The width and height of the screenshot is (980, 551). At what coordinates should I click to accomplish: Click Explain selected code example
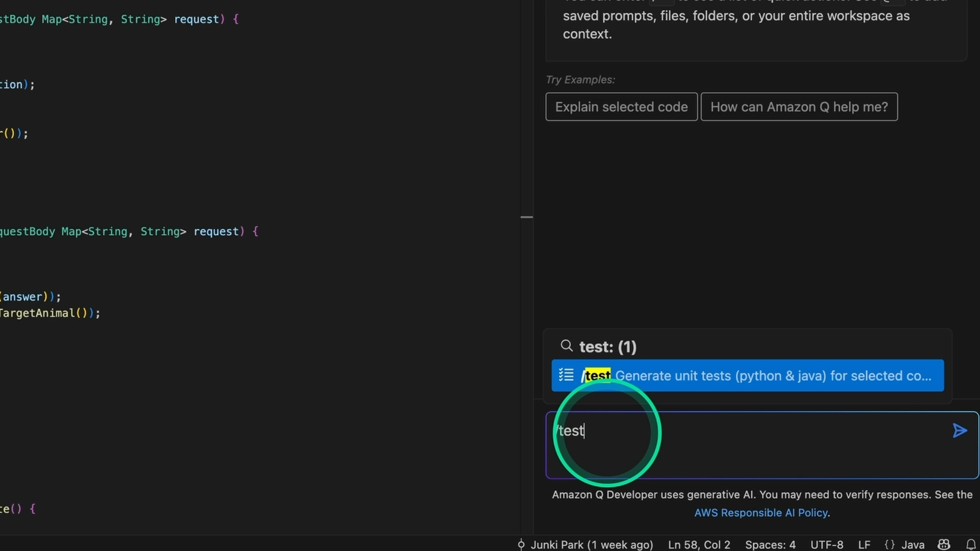[x=621, y=107]
